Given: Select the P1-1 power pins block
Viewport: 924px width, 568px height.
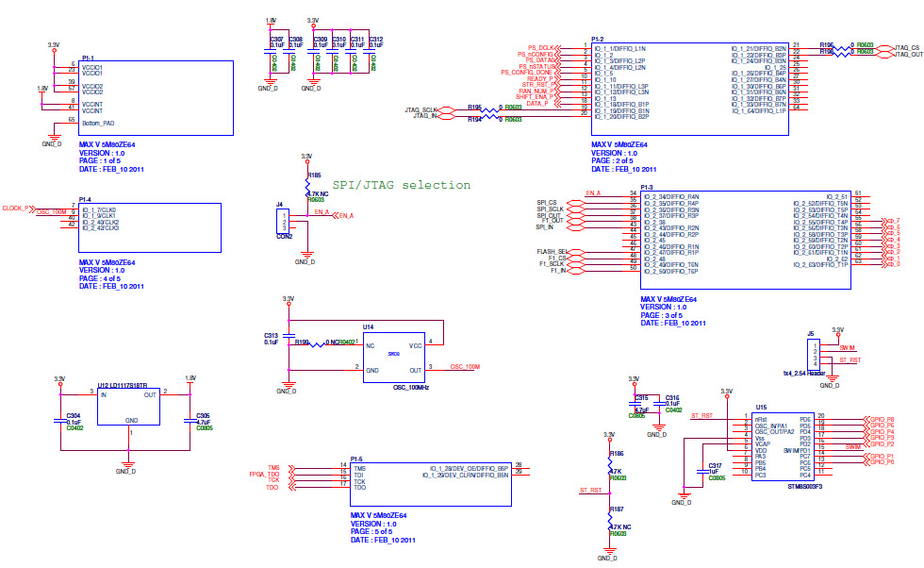Looking at the screenshot, I should click(157, 98).
